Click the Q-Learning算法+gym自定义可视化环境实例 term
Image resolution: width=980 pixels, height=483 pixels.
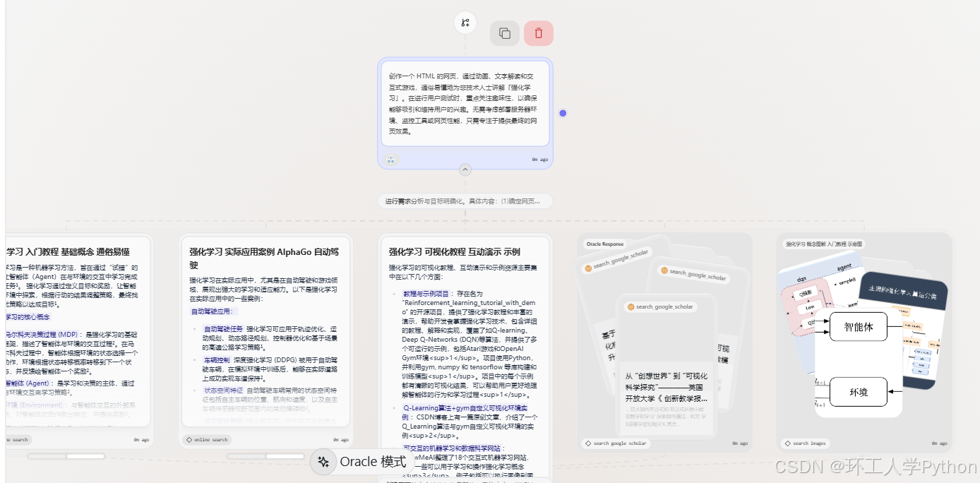(x=465, y=412)
